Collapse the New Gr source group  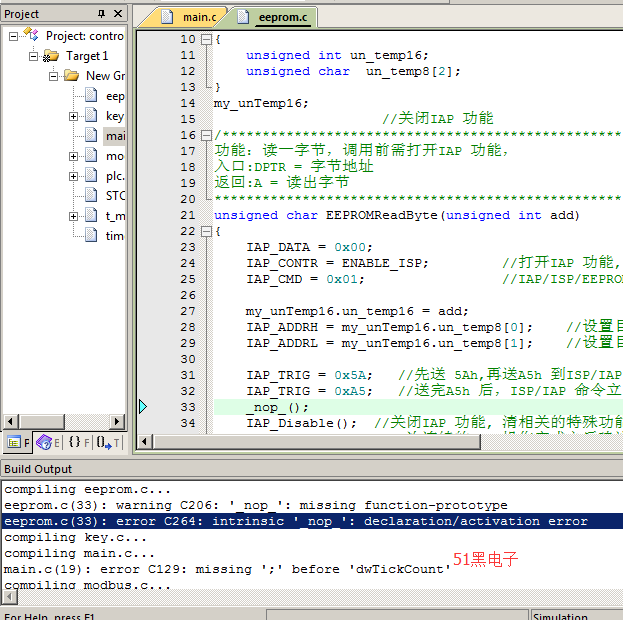tap(53, 76)
